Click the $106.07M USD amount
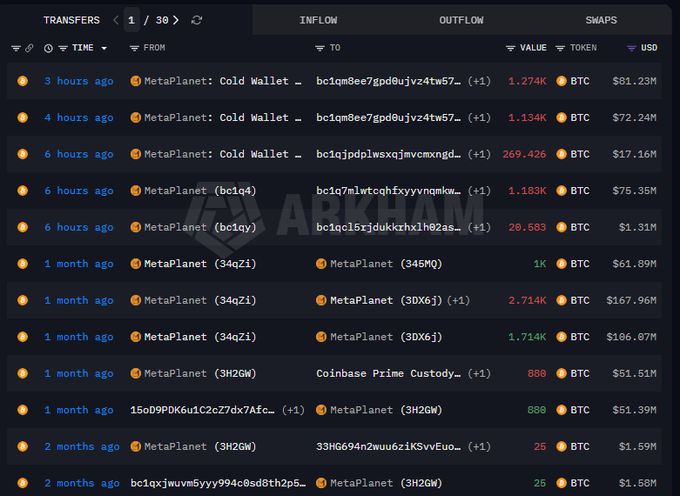 pos(631,337)
